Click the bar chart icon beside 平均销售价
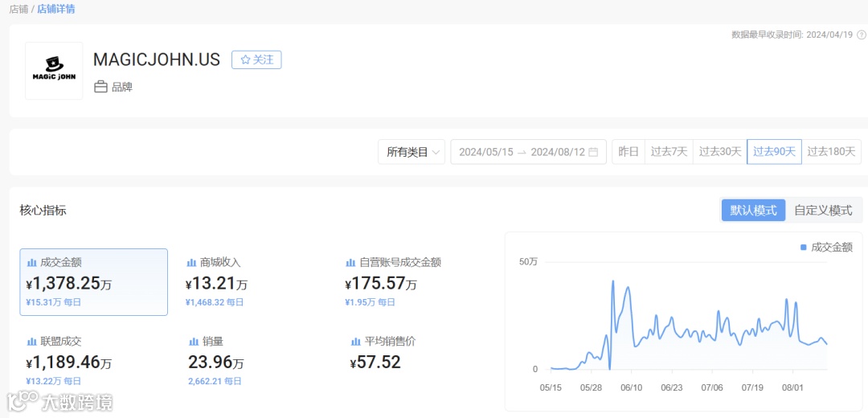The image size is (868, 418). tap(355, 342)
